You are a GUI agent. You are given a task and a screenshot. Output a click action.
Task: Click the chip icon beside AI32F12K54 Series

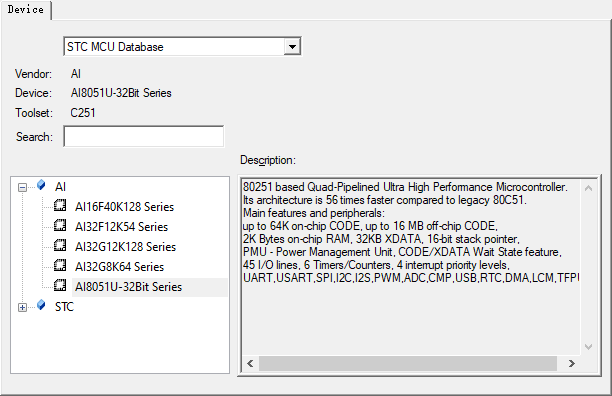60,225
